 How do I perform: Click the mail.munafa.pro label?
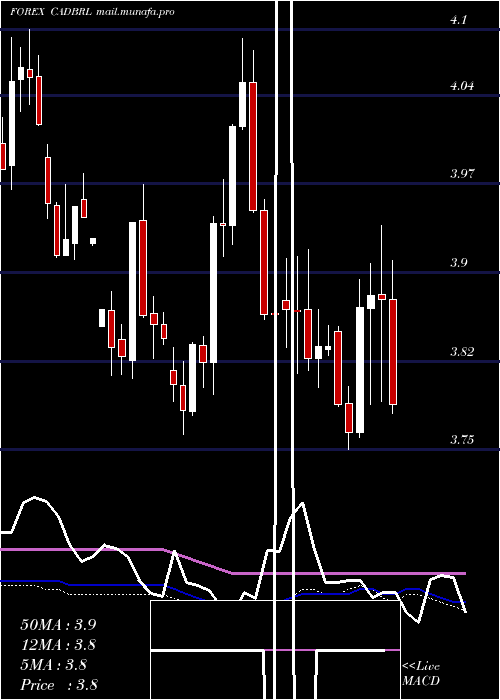[135, 12]
